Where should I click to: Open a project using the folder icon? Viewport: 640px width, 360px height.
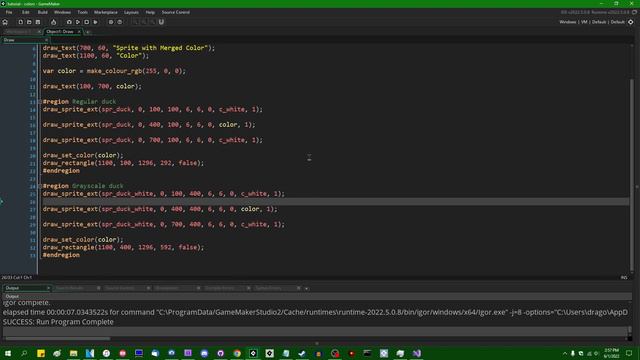[x=29, y=22]
